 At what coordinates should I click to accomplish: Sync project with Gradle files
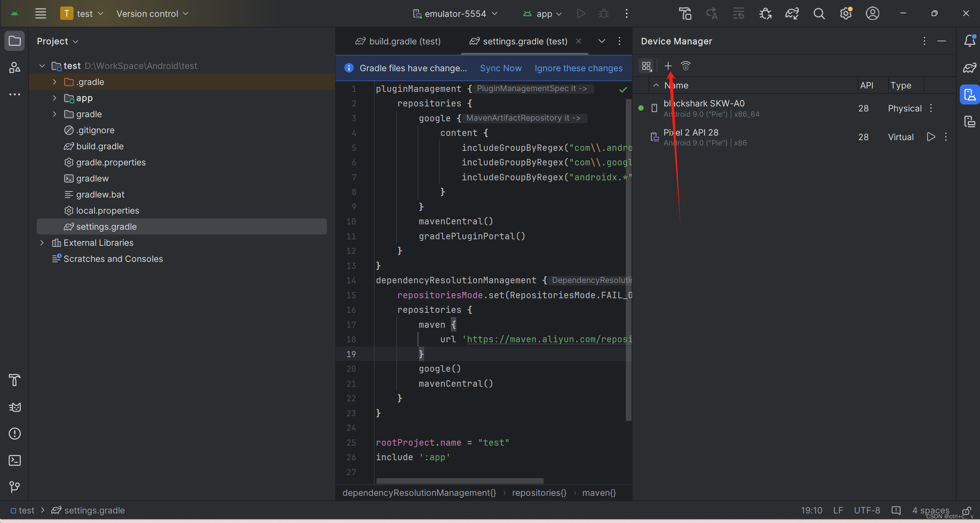(x=792, y=14)
